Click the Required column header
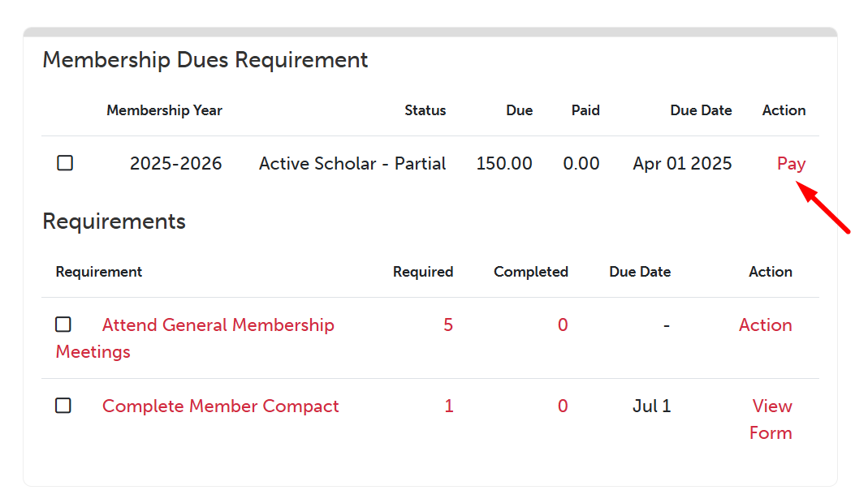The width and height of the screenshot is (868, 503). point(423,272)
